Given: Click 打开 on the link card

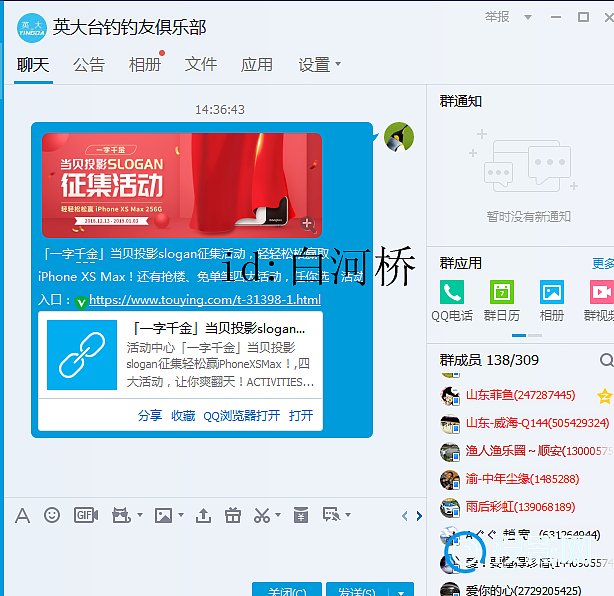Looking at the screenshot, I should (x=301, y=415).
